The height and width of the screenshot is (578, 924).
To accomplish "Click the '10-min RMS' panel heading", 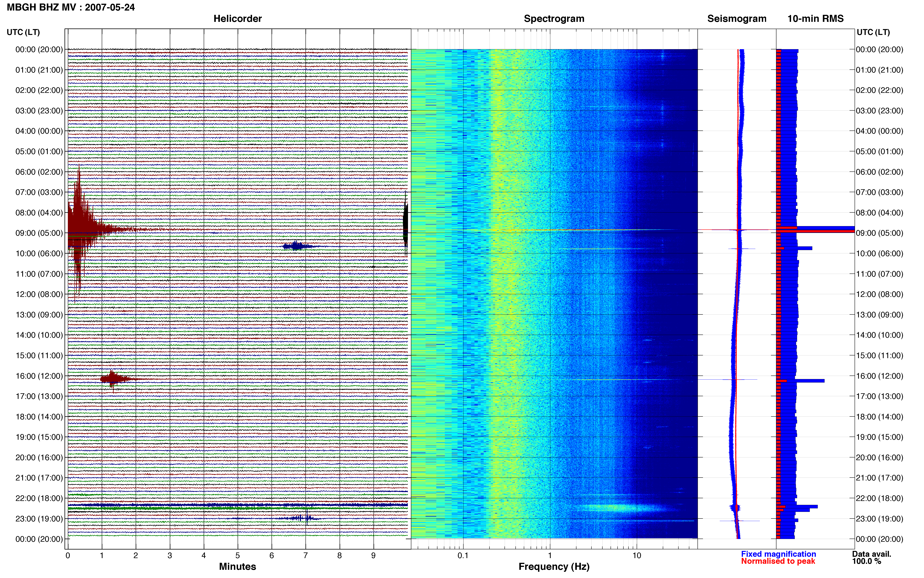I will coord(816,19).
